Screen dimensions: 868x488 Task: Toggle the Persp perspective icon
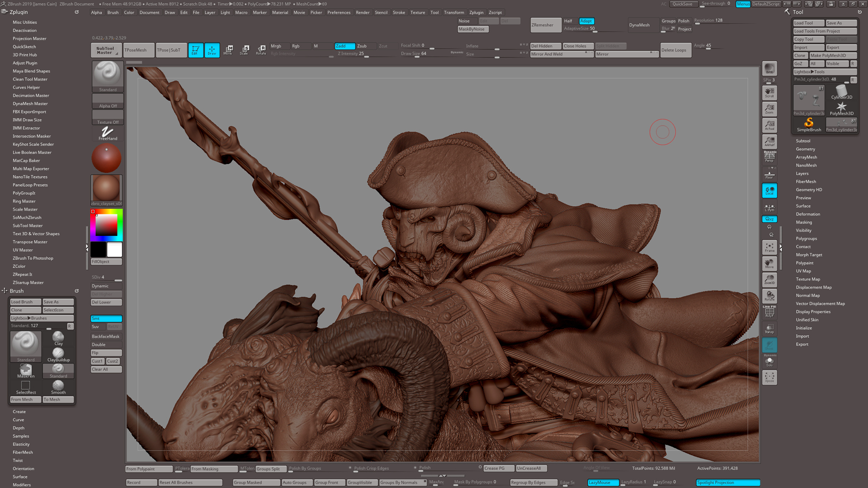pos(769,157)
